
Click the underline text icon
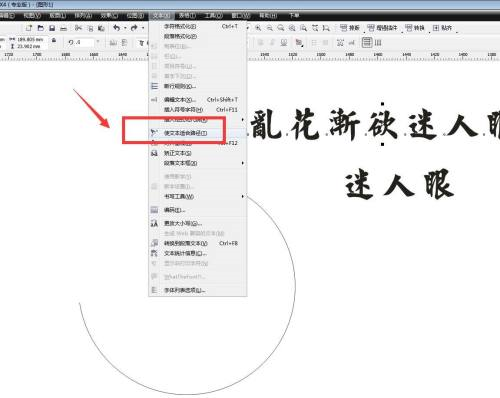pos(284,42)
